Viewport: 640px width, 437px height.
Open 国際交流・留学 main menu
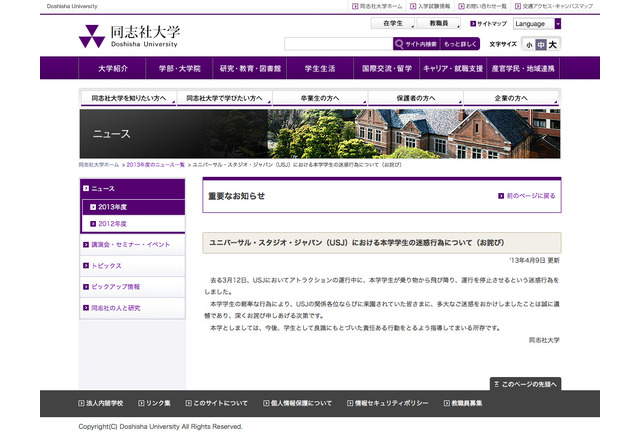[x=387, y=68]
